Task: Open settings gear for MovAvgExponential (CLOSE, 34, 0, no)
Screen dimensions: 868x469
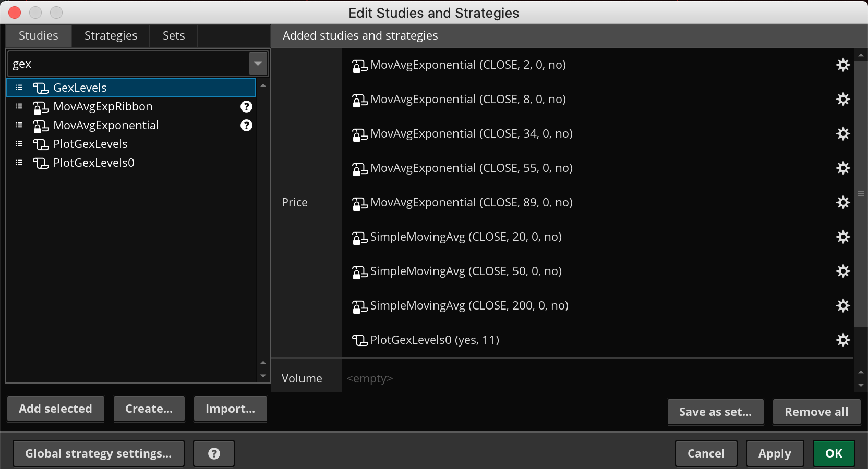Action: [843, 134]
